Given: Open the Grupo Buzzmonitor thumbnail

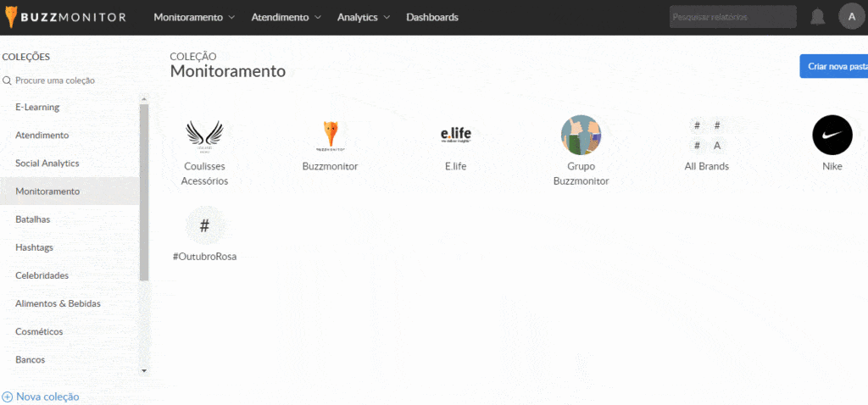Looking at the screenshot, I should coord(581,135).
